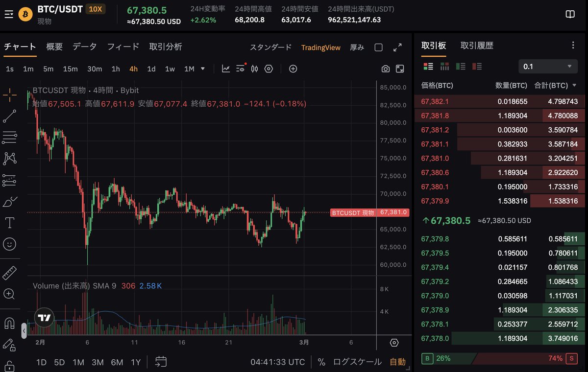Open the 0.1 price grouping dropdown
Image resolution: width=588 pixels, height=372 pixels.
(548, 67)
